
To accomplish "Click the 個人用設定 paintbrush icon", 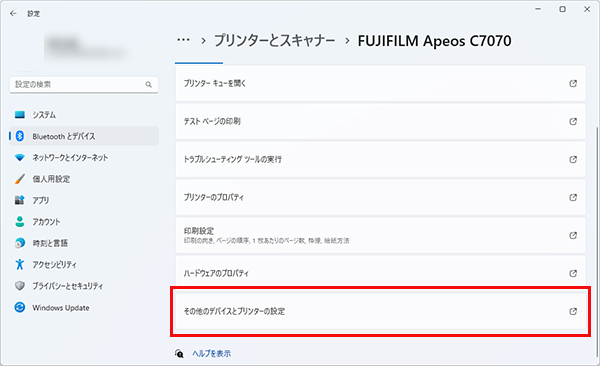I will (20, 179).
